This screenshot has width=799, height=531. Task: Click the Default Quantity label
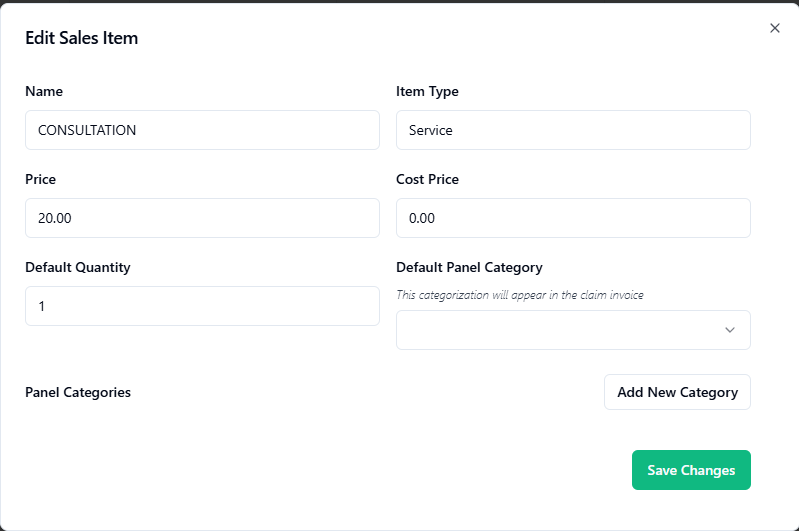[78, 267]
